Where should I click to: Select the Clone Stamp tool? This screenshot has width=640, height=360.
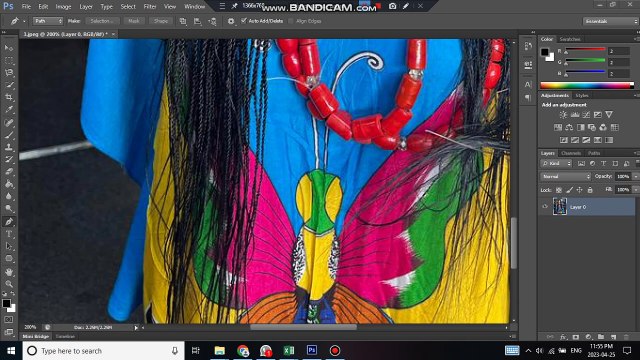pos(9,147)
